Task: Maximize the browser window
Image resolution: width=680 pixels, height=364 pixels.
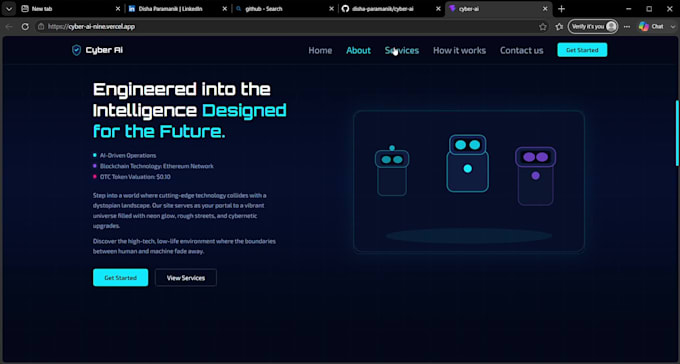Action: (x=649, y=9)
